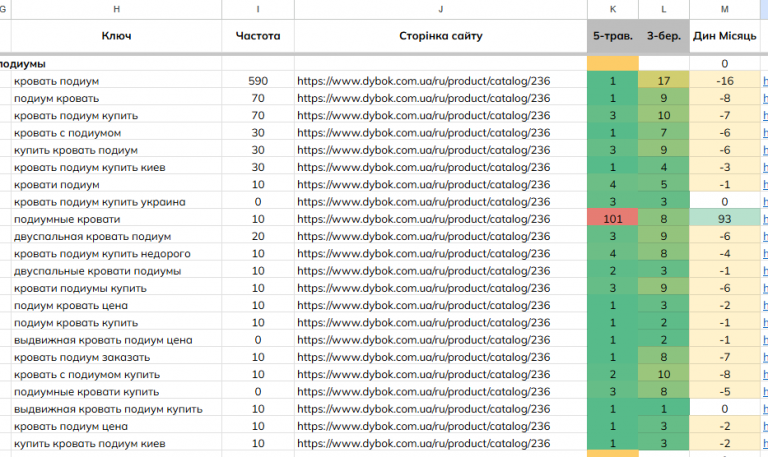Click the '5-трав.' header cell

[613, 36]
